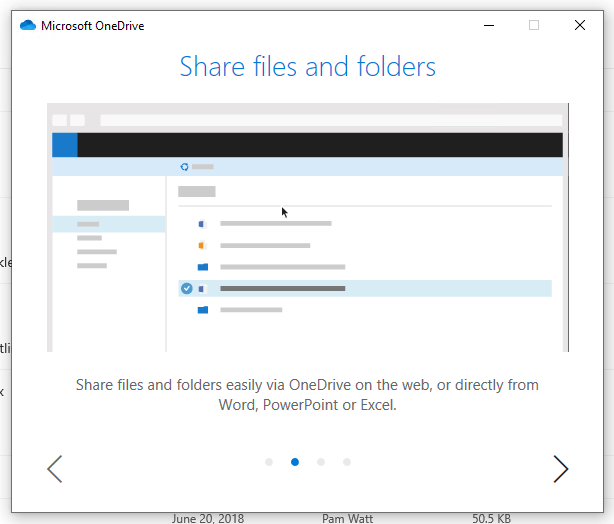This screenshot has width=614, height=524.
Task: Click 'Pam Watt' in the background window
Action: click(347, 519)
